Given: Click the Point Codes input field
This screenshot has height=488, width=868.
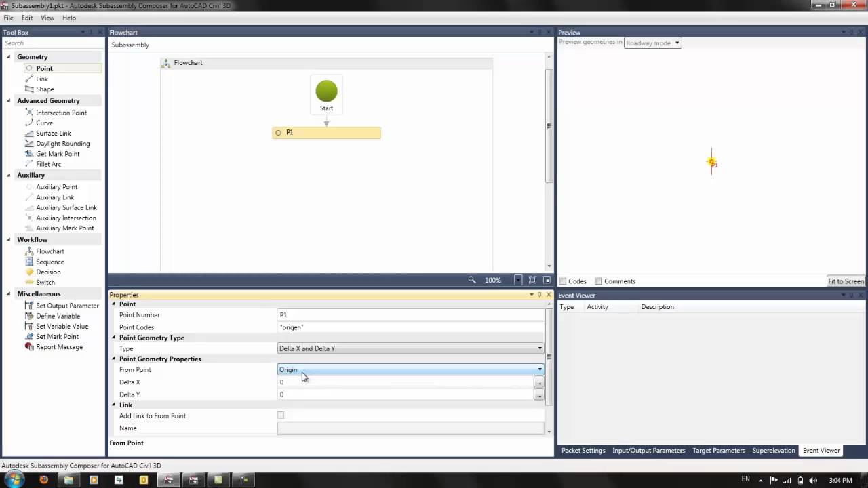Looking at the screenshot, I should coord(411,327).
